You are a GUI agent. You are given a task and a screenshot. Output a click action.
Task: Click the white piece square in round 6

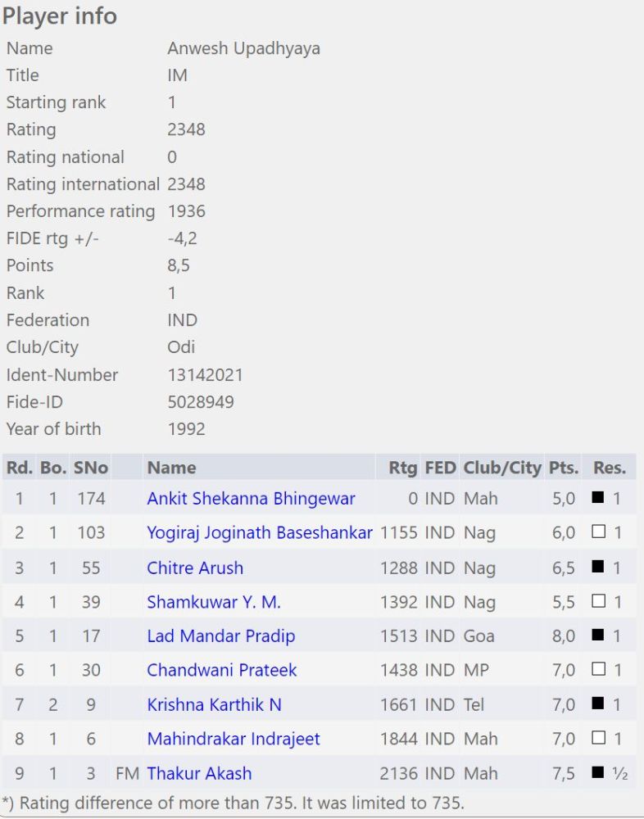598,670
